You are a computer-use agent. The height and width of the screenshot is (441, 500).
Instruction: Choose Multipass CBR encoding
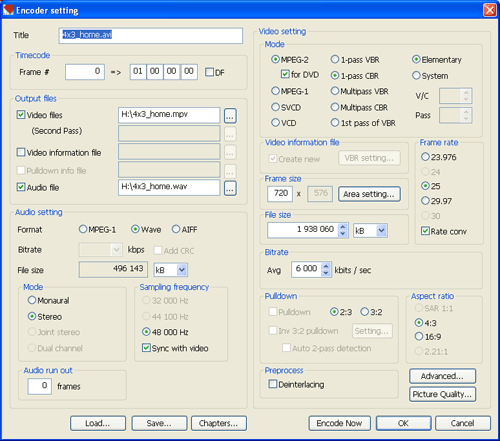tap(335, 107)
